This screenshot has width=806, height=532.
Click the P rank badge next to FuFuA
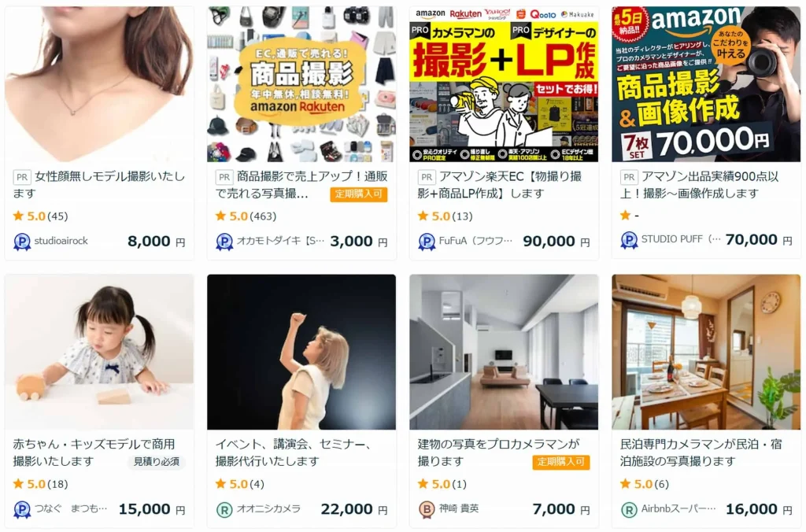click(427, 241)
